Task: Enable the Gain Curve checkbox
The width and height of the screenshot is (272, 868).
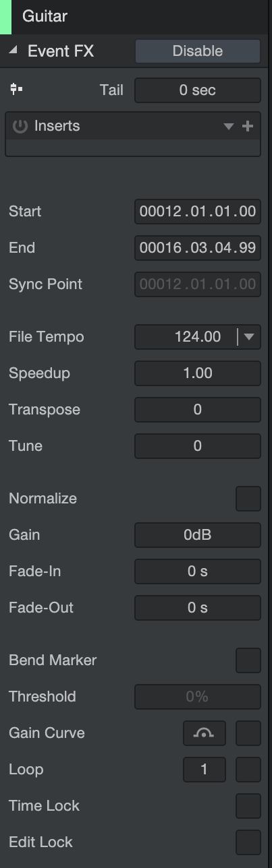Action: click(248, 733)
